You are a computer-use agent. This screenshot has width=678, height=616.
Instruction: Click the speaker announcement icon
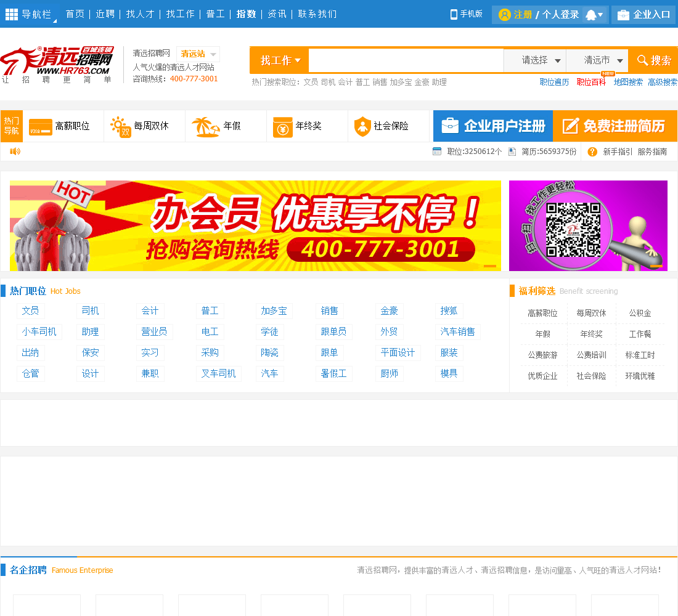(x=15, y=151)
